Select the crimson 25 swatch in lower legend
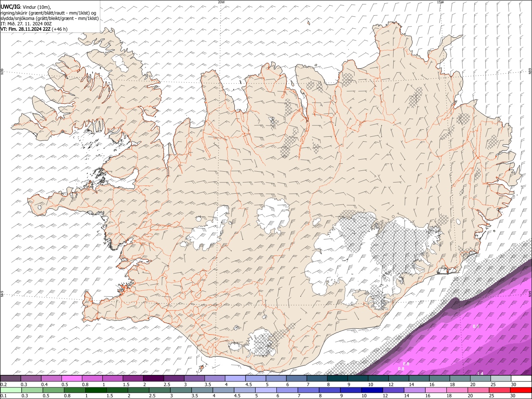Image resolution: width=532 pixels, height=399 pixels. coord(499,390)
